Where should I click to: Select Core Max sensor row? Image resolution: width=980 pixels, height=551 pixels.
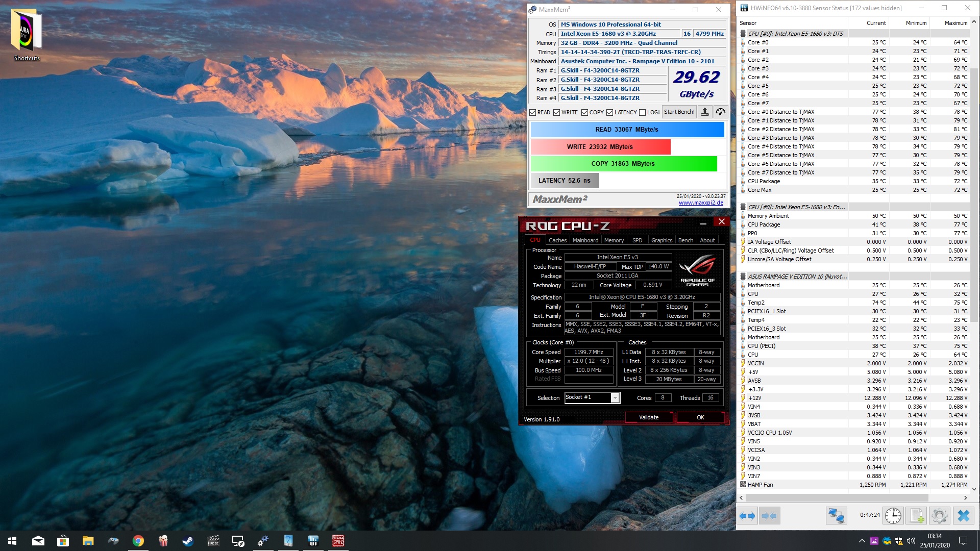coord(854,190)
